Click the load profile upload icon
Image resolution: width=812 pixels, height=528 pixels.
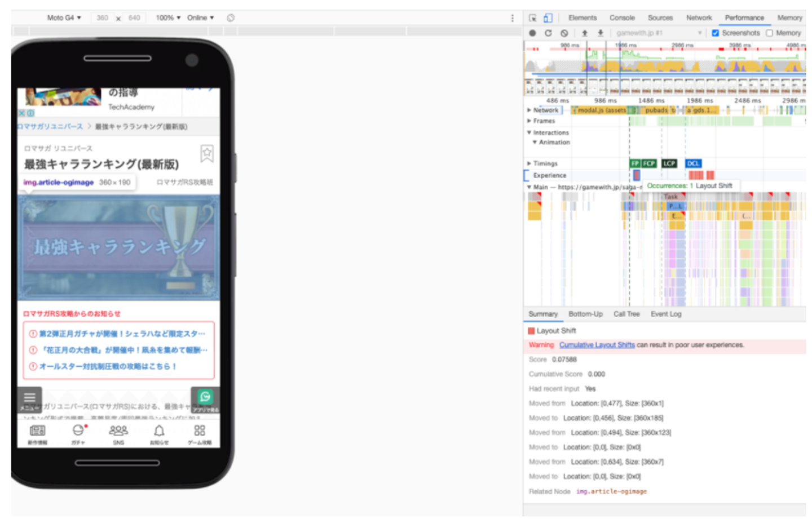point(585,33)
